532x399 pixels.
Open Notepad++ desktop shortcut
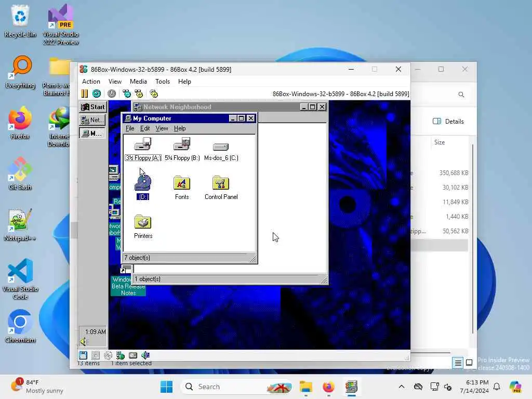[x=20, y=224]
